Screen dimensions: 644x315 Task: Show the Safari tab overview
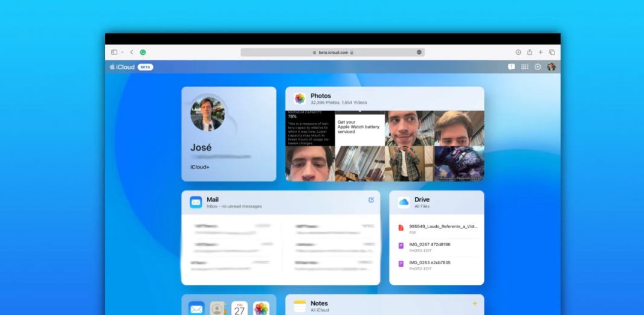coord(552,52)
